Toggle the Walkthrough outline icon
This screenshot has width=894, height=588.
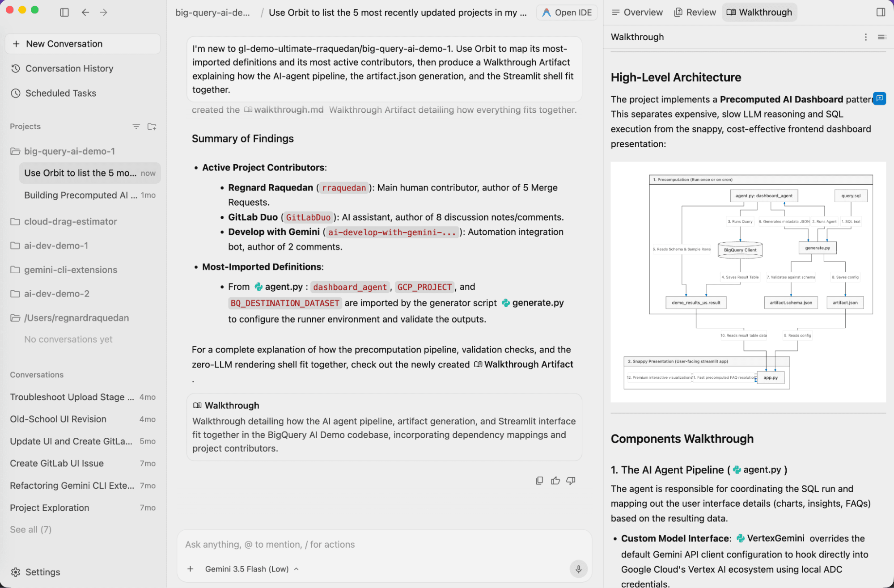coord(882,37)
